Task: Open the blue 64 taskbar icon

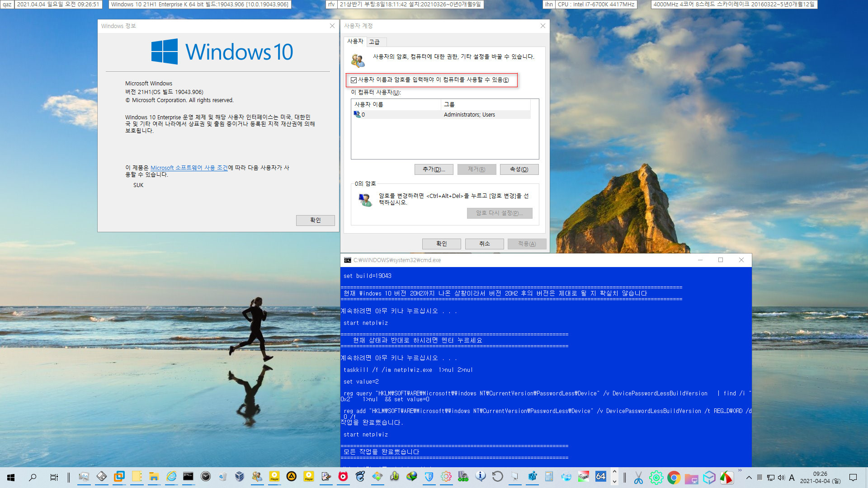Action: (600, 476)
